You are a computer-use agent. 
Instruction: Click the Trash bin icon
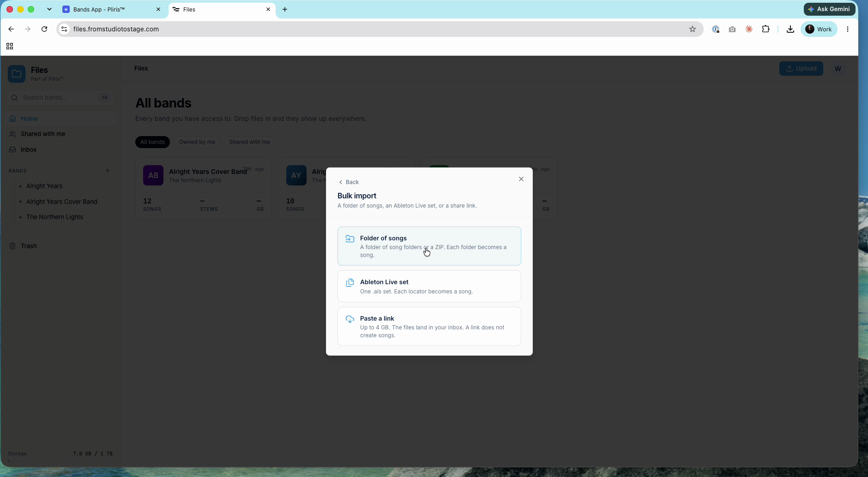coord(13,246)
